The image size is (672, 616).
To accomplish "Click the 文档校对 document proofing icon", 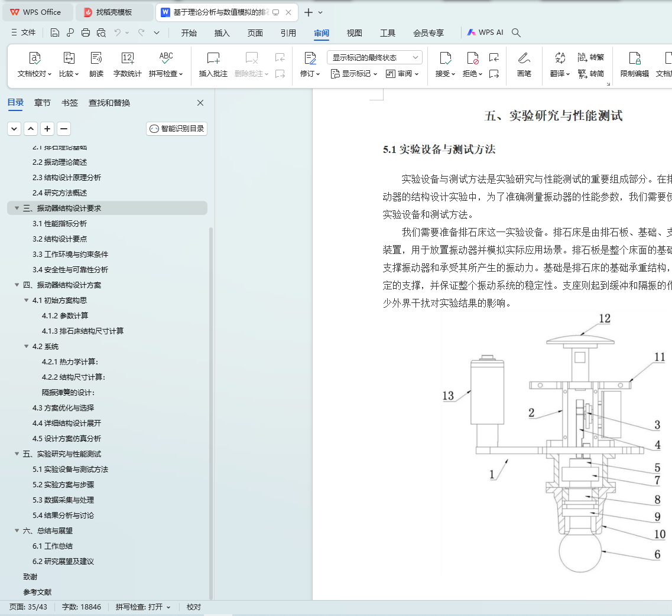I will (35, 58).
